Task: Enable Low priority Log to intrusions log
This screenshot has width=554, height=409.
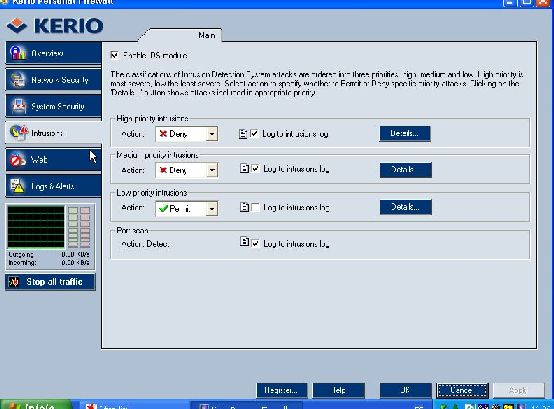Action: pyautogui.click(x=255, y=207)
